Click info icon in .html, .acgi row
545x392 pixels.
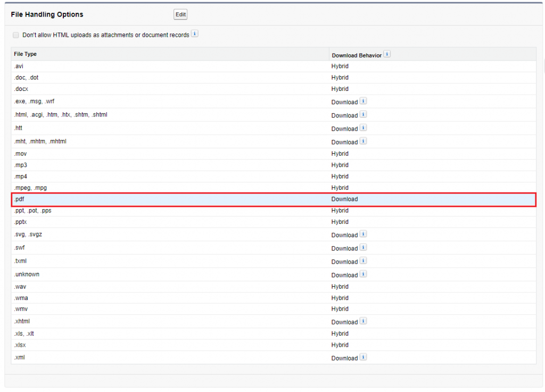click(x=363, y=114)
